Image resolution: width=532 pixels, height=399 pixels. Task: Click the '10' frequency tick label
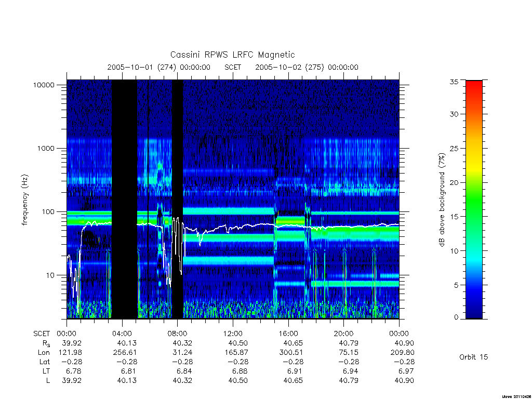pyautogui.click(x=50, y=275)
